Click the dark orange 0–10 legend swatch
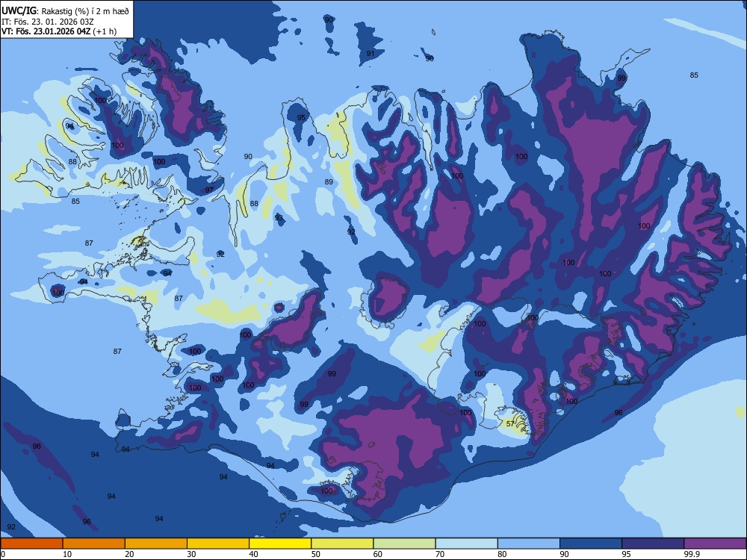Viewport: 747px width, 560px height. pos(31,544)
